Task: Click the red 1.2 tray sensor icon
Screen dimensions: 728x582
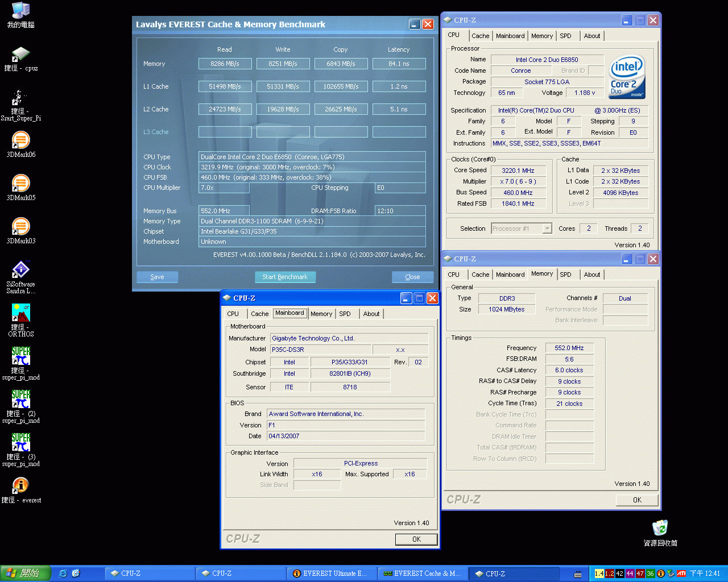Action: pyautogui.click(x=609, y=573)
